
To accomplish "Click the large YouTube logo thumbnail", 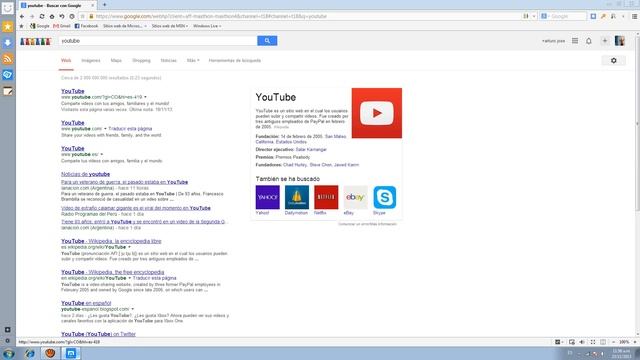I will (x=377, y=113).
